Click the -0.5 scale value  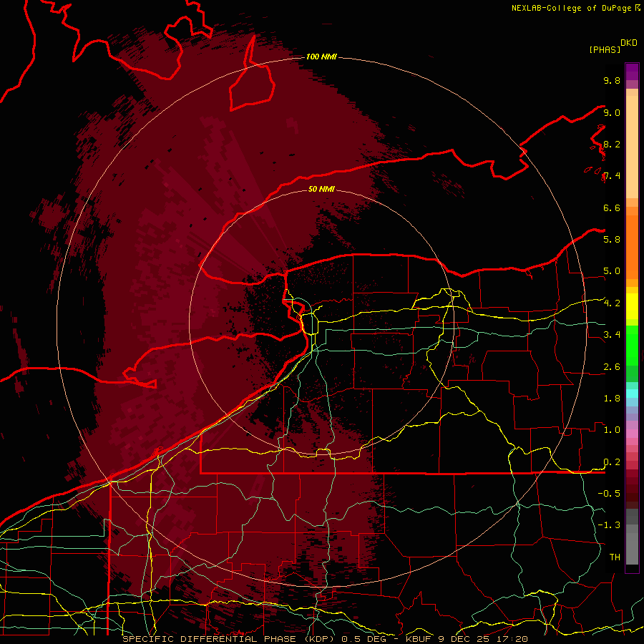pyautogui.click(x=609, y=493)
